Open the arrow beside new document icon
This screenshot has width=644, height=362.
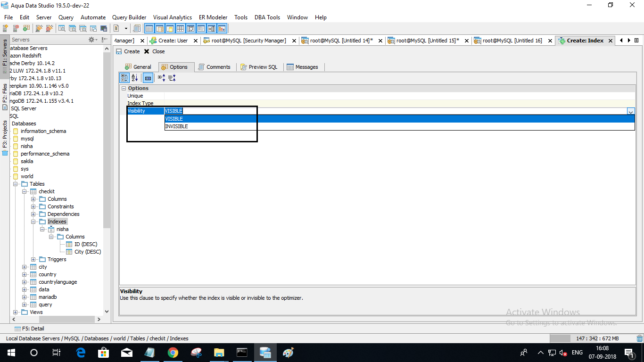(x=126, y=28)
